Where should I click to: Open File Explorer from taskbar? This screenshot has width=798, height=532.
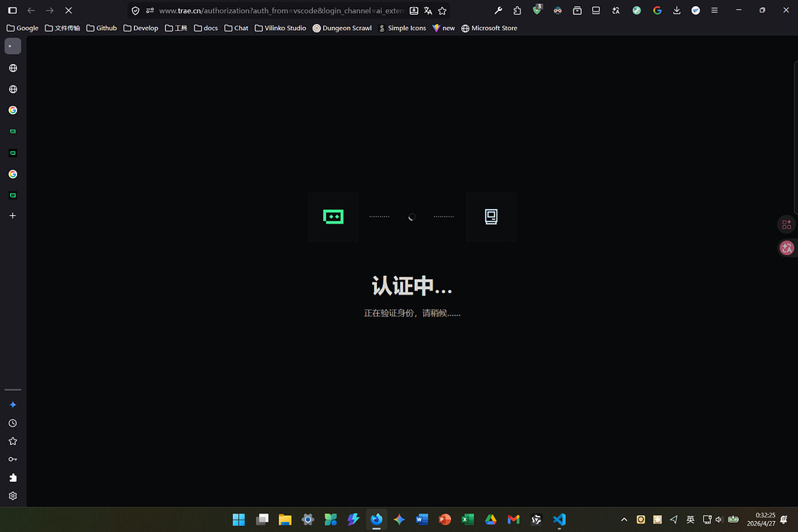(285, 519)
